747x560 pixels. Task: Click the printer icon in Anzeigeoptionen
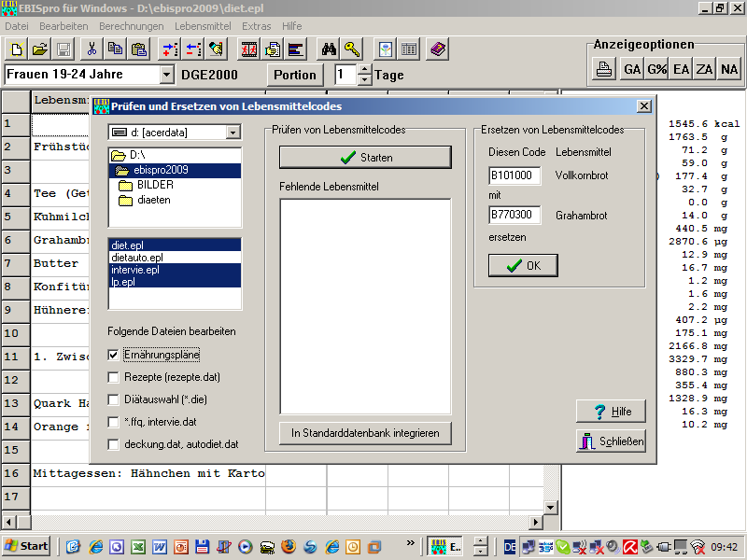tap(605, 69)
